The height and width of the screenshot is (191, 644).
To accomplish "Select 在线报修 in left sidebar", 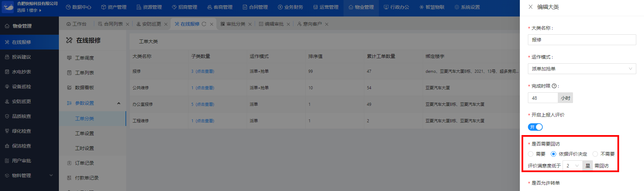I will pyautogui.click(x=29, y=42).
